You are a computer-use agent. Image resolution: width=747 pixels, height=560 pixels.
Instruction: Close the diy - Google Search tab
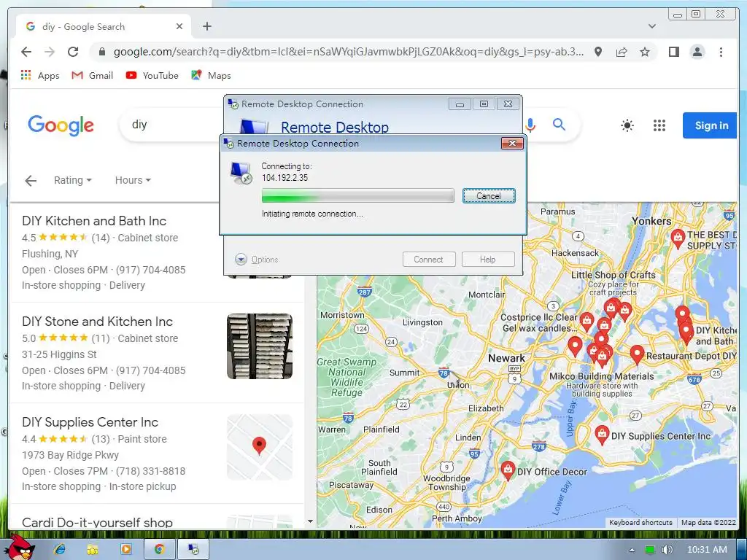click(179, 26)
